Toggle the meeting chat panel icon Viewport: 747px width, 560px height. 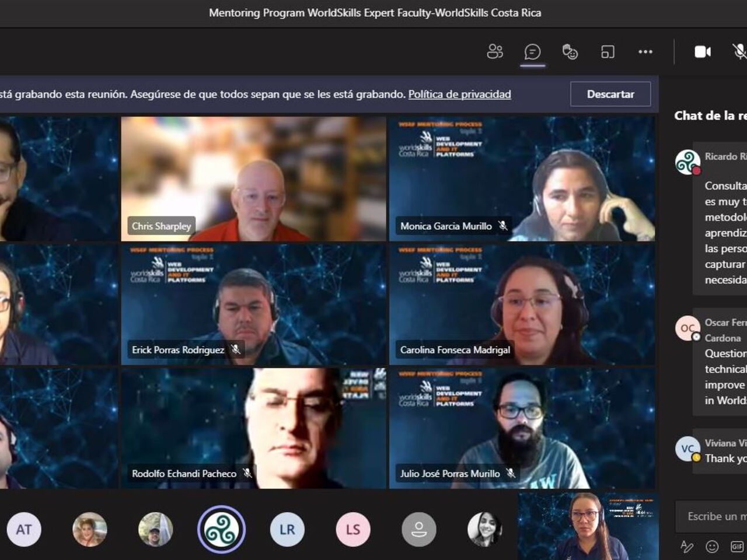(532, 52)
